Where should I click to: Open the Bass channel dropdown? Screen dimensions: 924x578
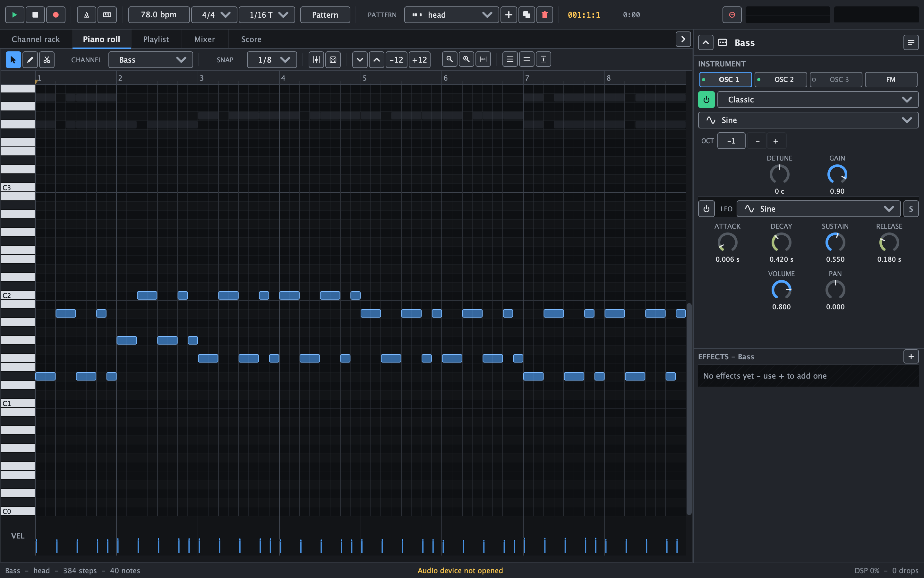click(x=151, y=60)
